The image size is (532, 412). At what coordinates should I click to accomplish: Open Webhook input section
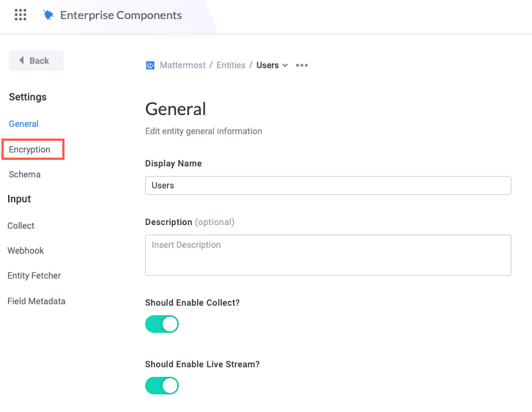pos(26,251)
